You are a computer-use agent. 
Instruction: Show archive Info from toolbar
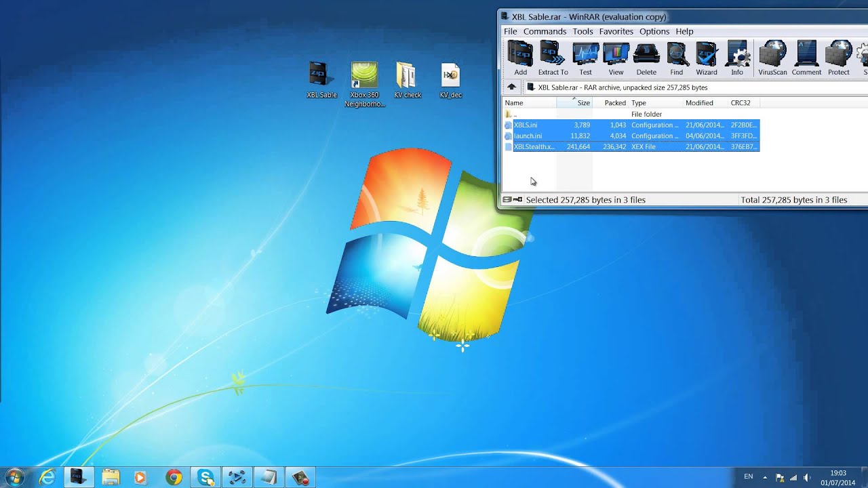pos(737,59)
